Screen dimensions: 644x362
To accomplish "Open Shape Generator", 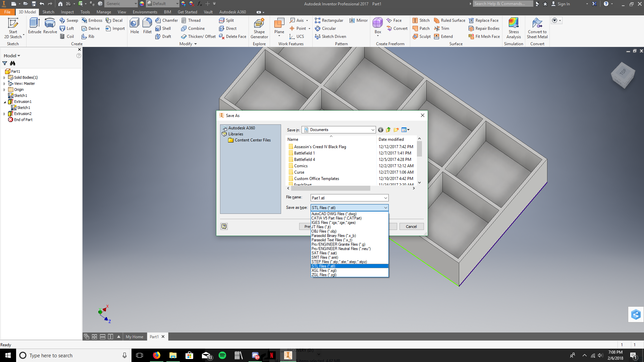I will point(259,28).
